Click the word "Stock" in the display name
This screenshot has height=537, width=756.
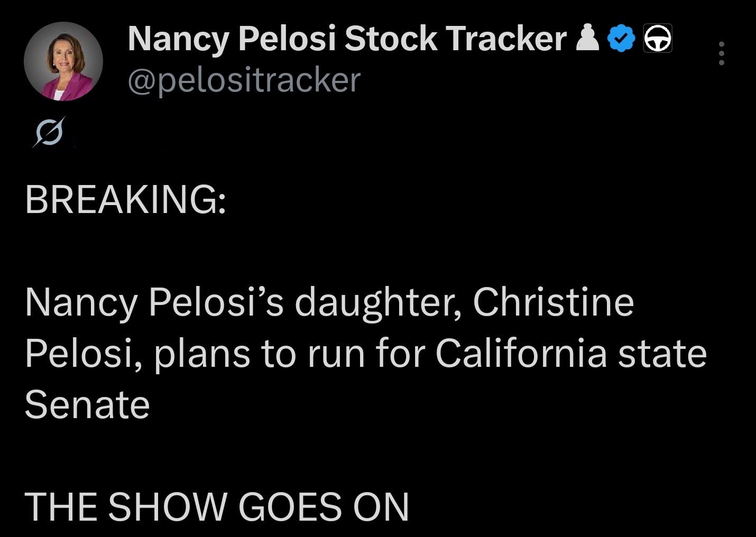click(391, 39)
